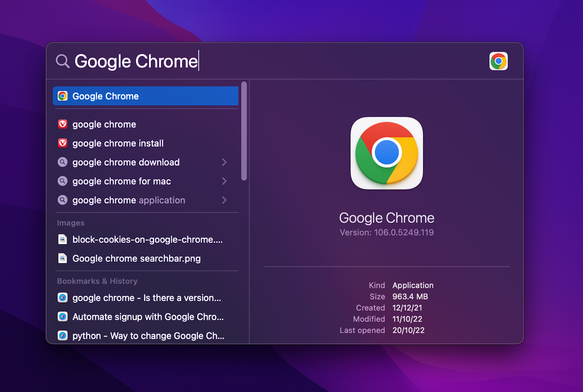Expand 'google chrome for mac' suggestion chevron
The width and height of the screenshot is (583, 392).
224,181
